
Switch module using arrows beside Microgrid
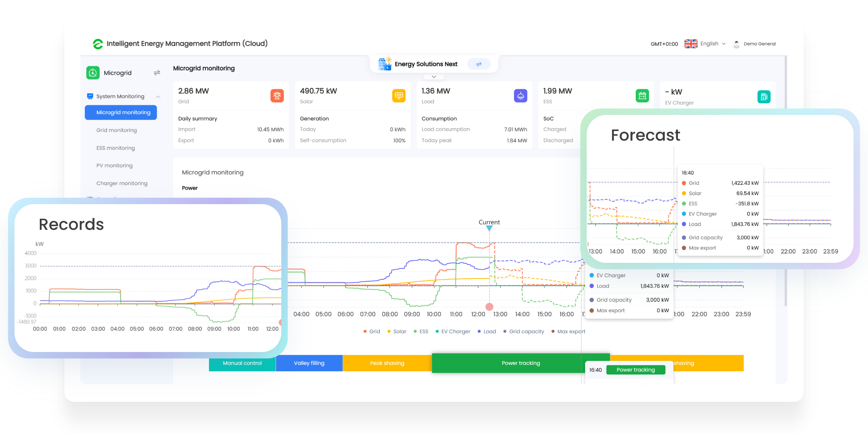click(157, 73)
